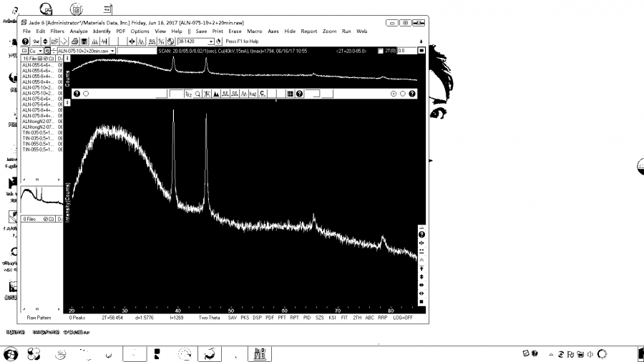
Task: Toggle the small button right of 2T(0) field
Action: point(421,51)
